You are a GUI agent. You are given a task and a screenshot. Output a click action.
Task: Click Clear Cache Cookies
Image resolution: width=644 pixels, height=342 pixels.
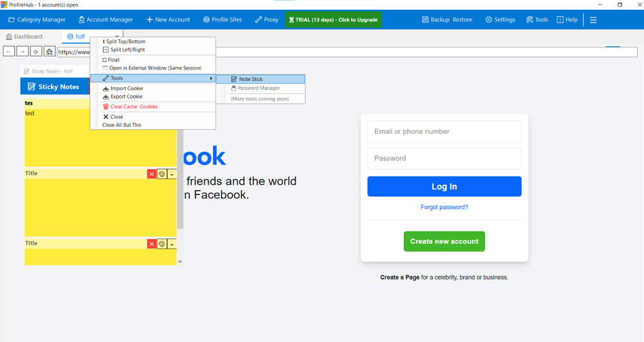pos(153,107)
